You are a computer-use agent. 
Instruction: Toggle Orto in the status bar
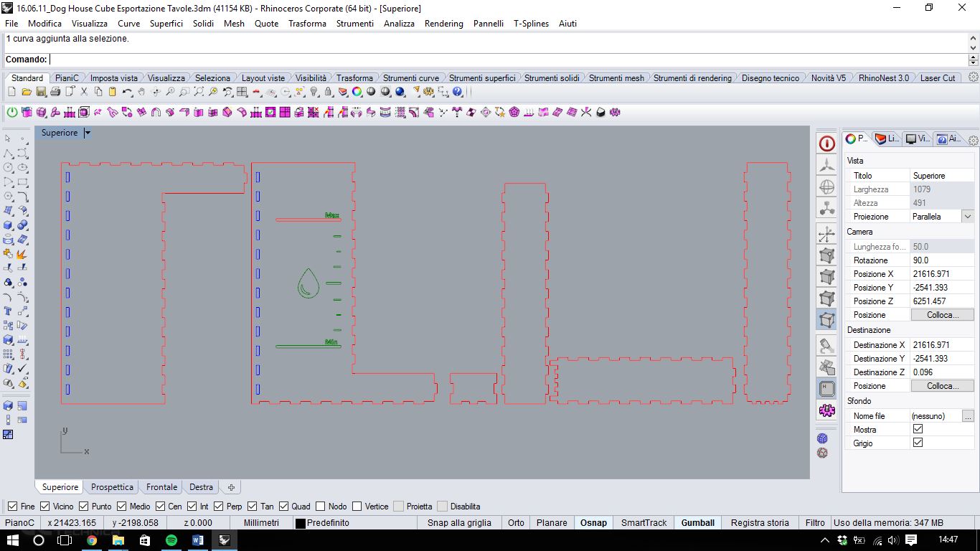tap(516, 523)
